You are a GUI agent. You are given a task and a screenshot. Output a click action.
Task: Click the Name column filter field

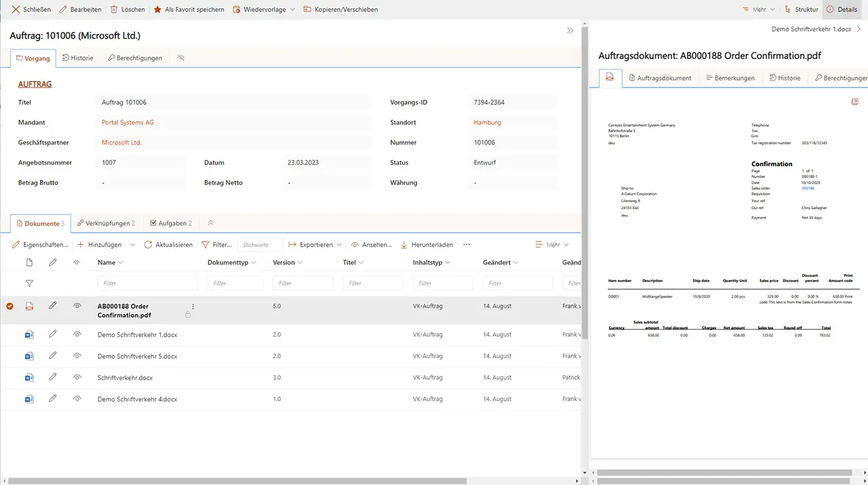point(147,284)
